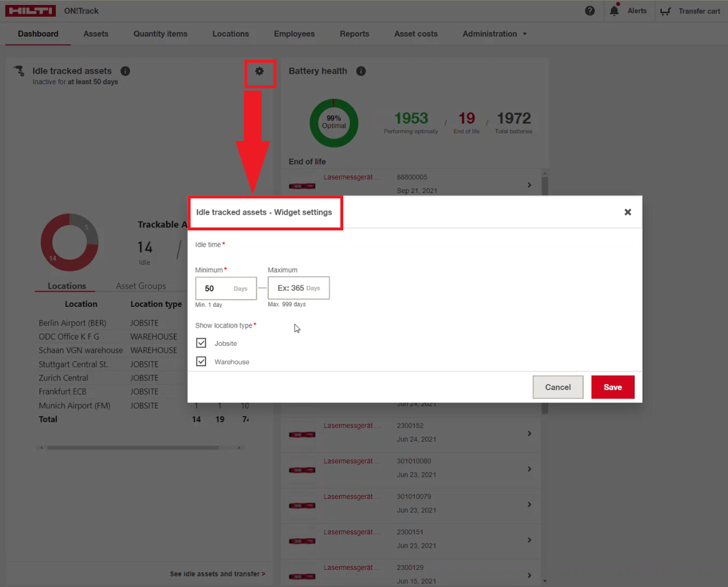Open See idle assets and transfer link
728x587 pixels.
coord(217,574)
